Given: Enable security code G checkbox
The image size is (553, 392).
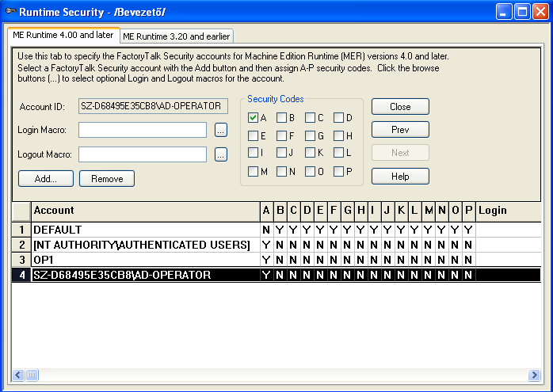Looking at the screenshot, I should coord(310,135).
